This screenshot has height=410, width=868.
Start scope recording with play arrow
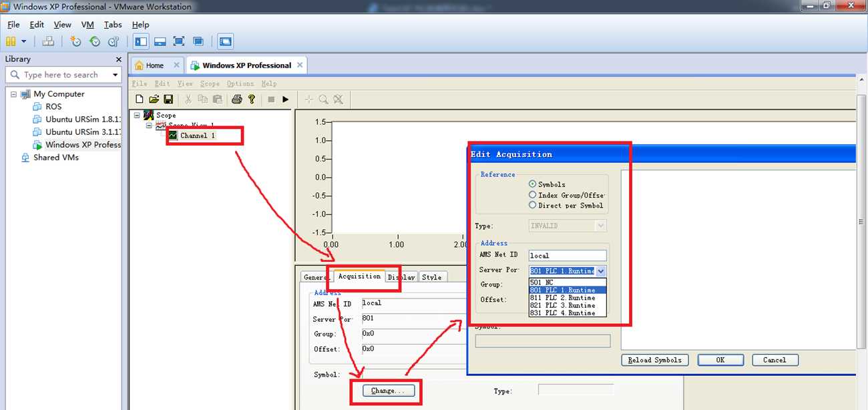coord(286,99)
